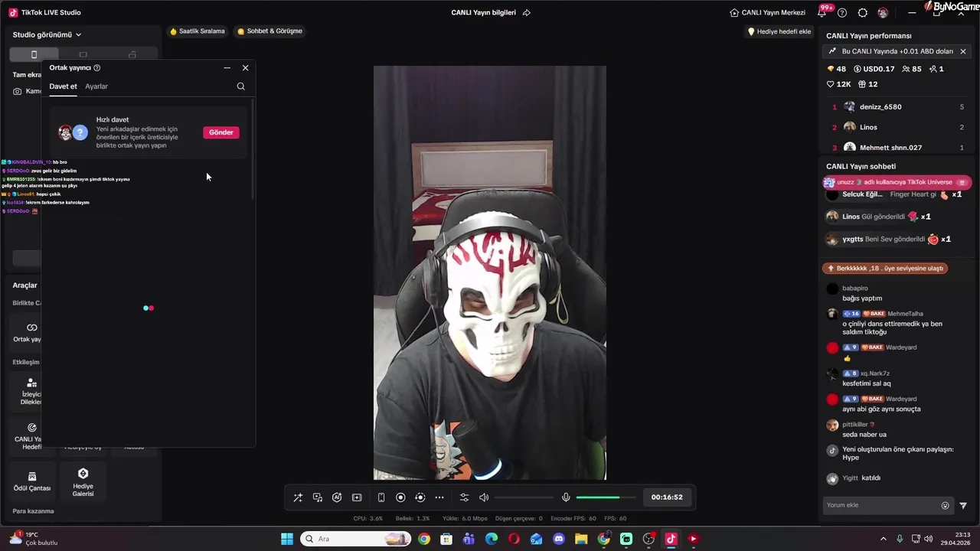
Task: Switch to portrait phone orientation in control bar
Action: tap(381, 497)
